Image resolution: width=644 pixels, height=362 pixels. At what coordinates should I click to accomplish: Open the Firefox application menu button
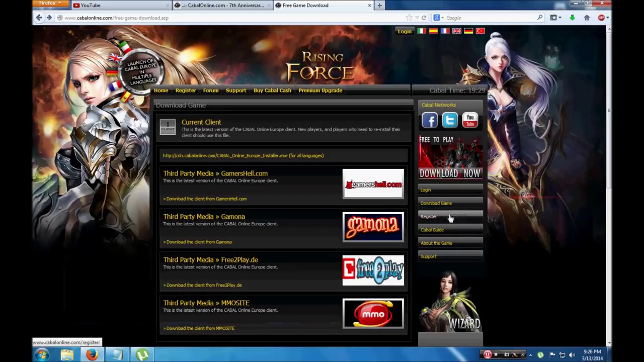[50, 4]
